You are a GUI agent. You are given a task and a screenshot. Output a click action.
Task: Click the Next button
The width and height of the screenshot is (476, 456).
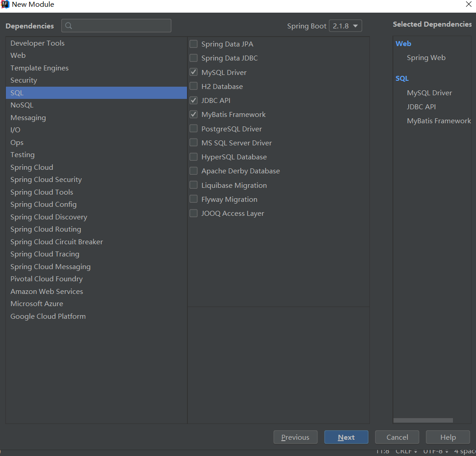(x=346, y=437)
